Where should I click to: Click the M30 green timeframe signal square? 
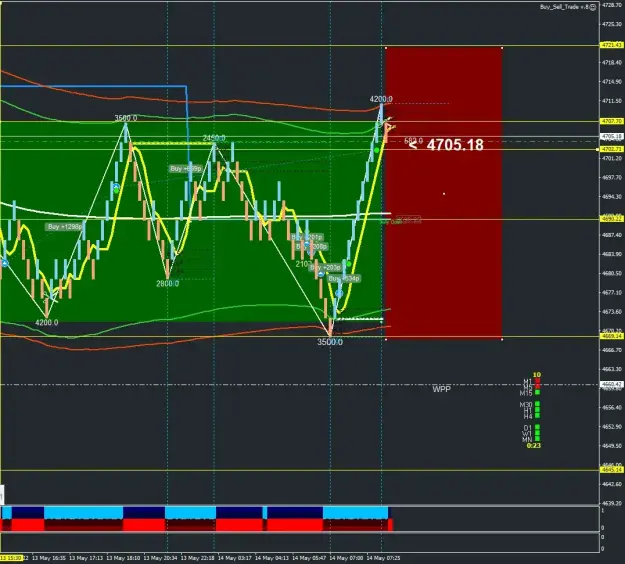[537, 405]
